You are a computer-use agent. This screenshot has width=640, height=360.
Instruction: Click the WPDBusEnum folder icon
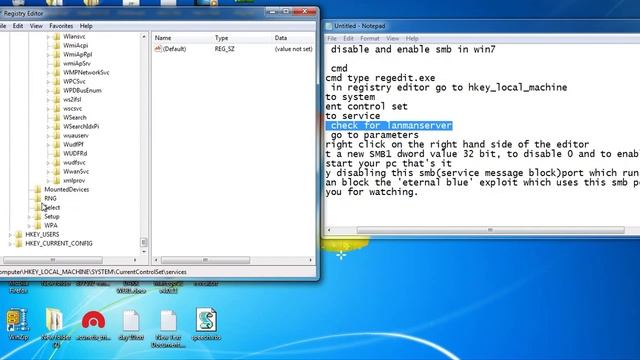[57, 90]
